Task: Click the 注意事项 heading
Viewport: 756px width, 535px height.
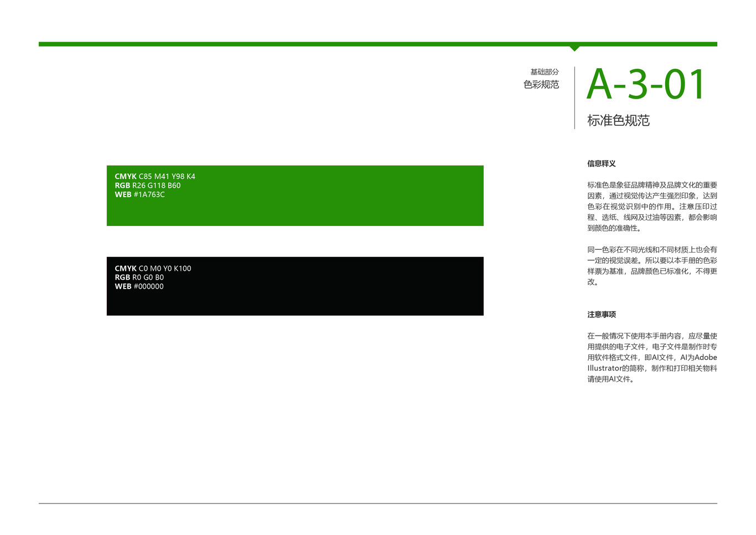Action: click(x=602, y=315)
